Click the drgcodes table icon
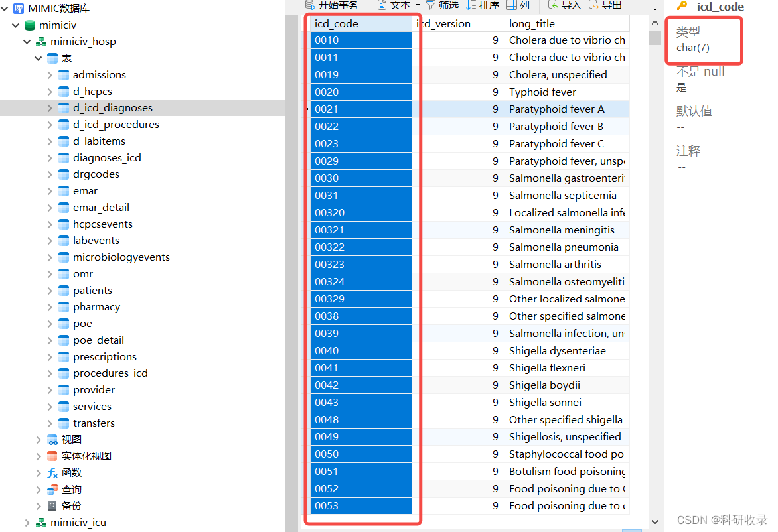The width and height of the screenshot is (778, 532). pyautogui.click(x=64, y=174)
